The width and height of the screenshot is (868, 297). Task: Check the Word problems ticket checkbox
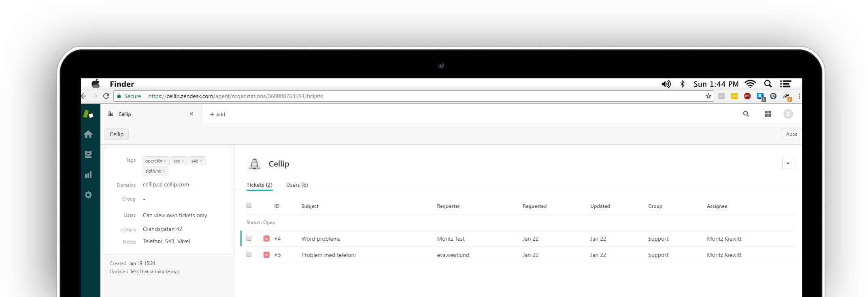249,239
